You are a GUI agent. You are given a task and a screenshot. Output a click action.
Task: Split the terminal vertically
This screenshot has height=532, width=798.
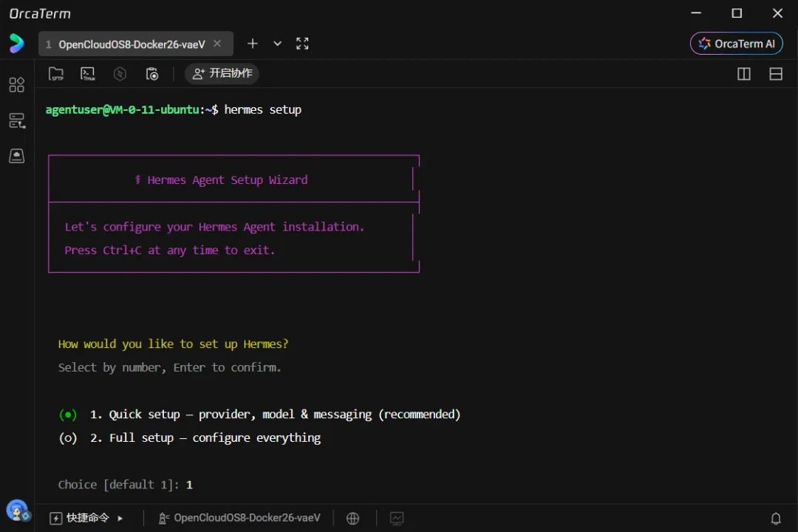[744, 74]
